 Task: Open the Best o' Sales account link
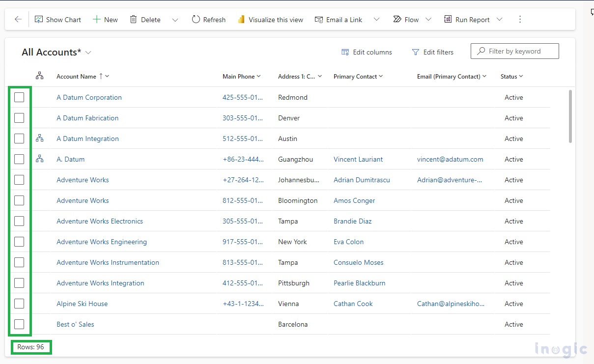75,324
